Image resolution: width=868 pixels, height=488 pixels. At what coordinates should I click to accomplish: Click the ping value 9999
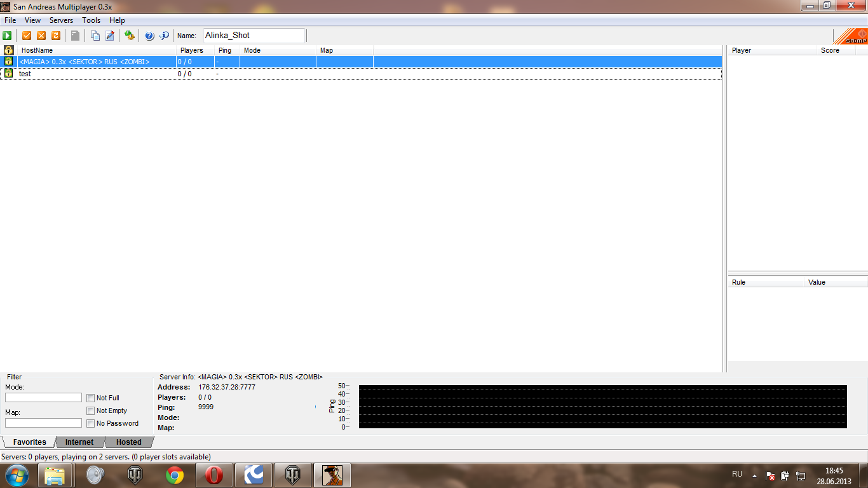[x=206, y=407]
